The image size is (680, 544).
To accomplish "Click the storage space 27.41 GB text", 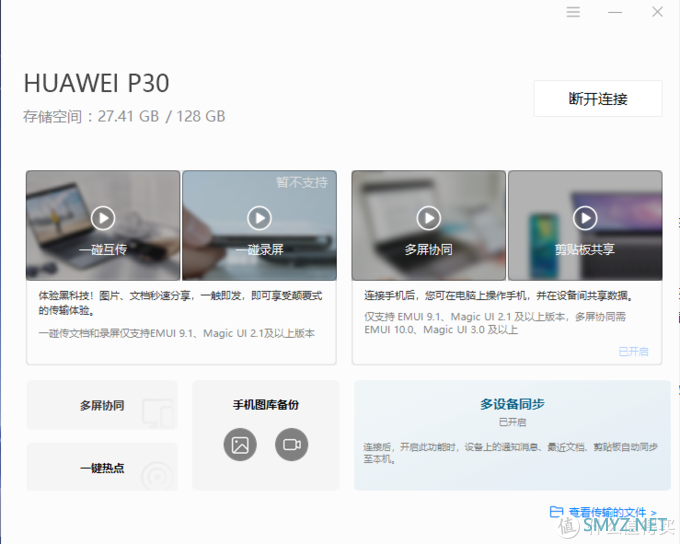I will 124,116.
